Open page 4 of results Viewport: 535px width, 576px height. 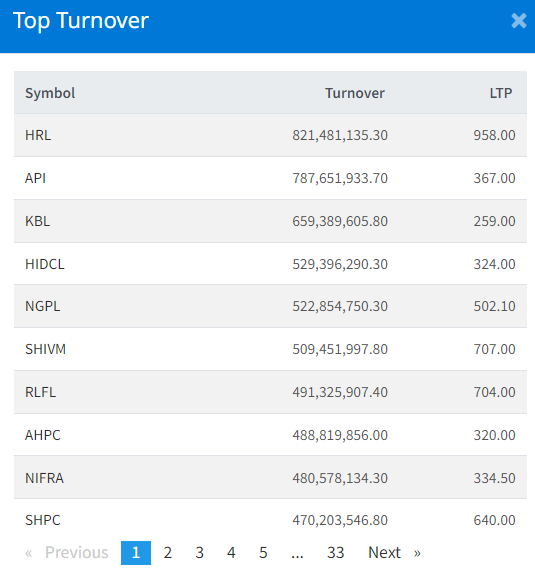point(231,552)
